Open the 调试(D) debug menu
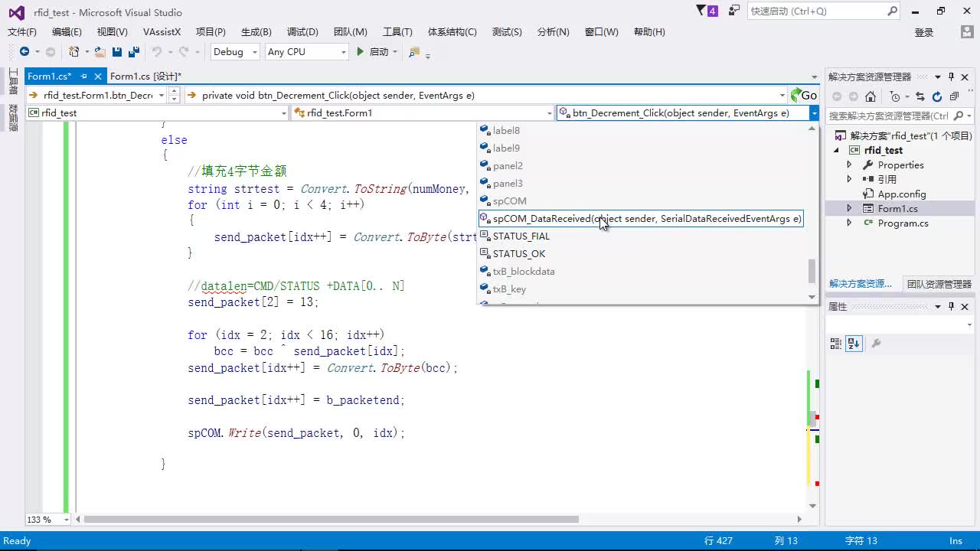Screen dimensions: 980x551 pyautogui.click(x=302, y=32)
